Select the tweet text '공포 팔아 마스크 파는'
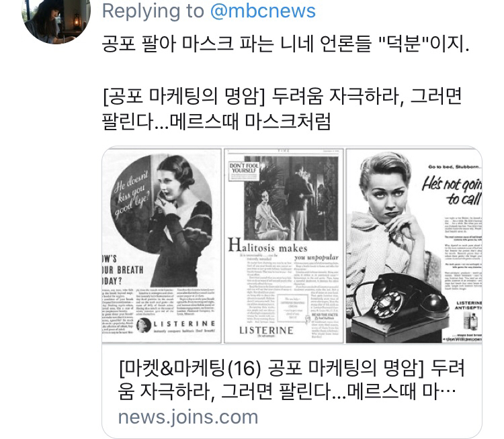 (187, 44)
